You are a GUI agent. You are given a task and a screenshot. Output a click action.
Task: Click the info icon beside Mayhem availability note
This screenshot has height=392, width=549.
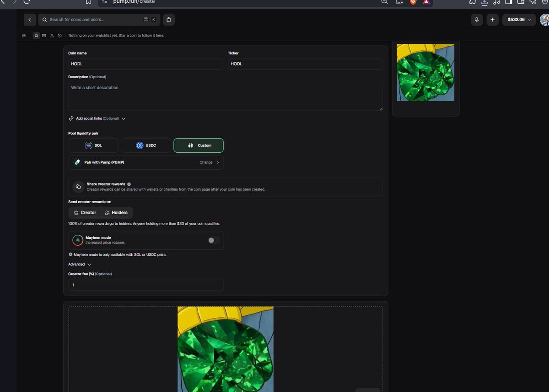pos(70,254)
